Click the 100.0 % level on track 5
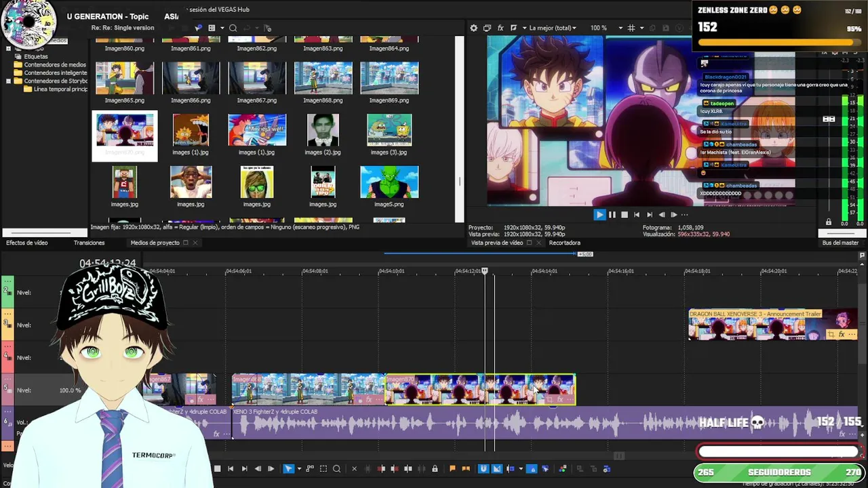The image size is (868, 488). [x=70, y=390]
